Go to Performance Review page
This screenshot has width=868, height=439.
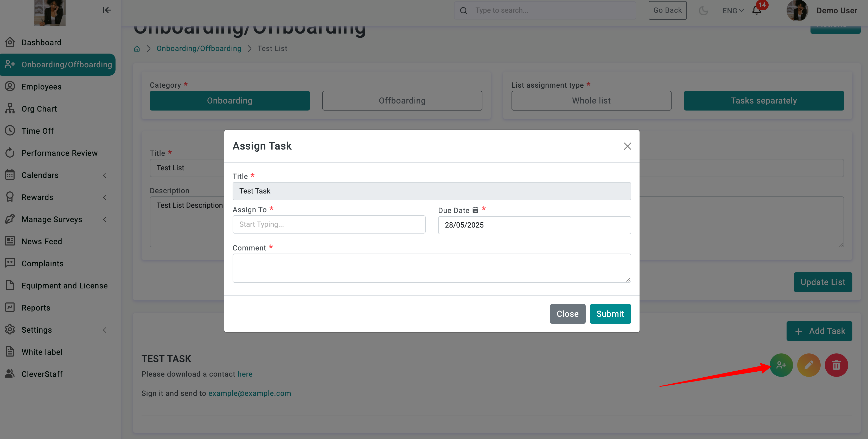[59, 153]
